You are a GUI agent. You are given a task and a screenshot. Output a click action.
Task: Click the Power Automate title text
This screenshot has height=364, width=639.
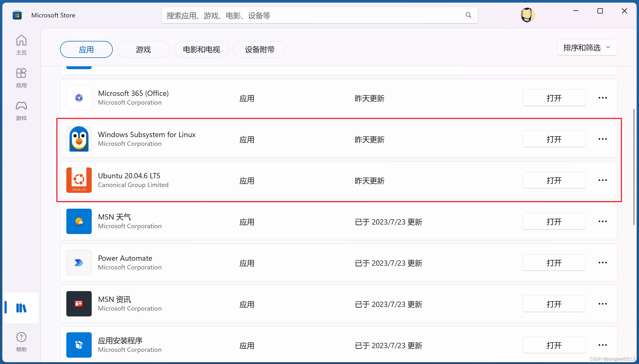125,258
